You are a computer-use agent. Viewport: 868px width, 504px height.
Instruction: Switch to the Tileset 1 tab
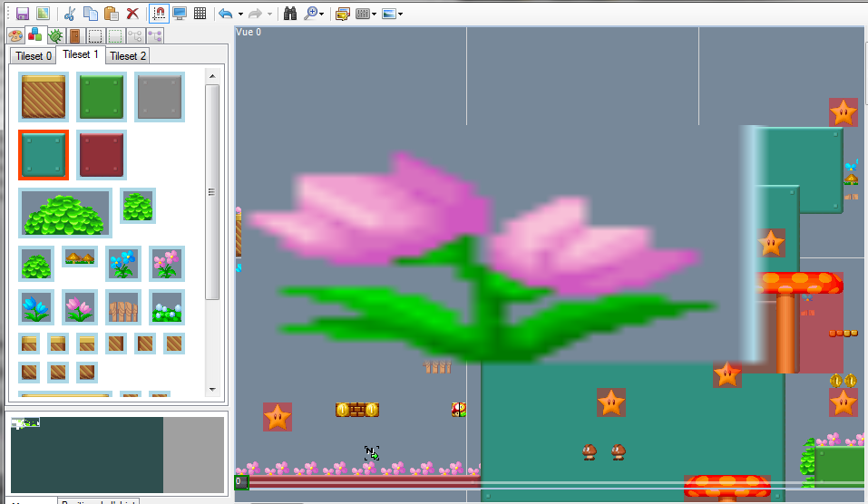(x=80, y=54)
